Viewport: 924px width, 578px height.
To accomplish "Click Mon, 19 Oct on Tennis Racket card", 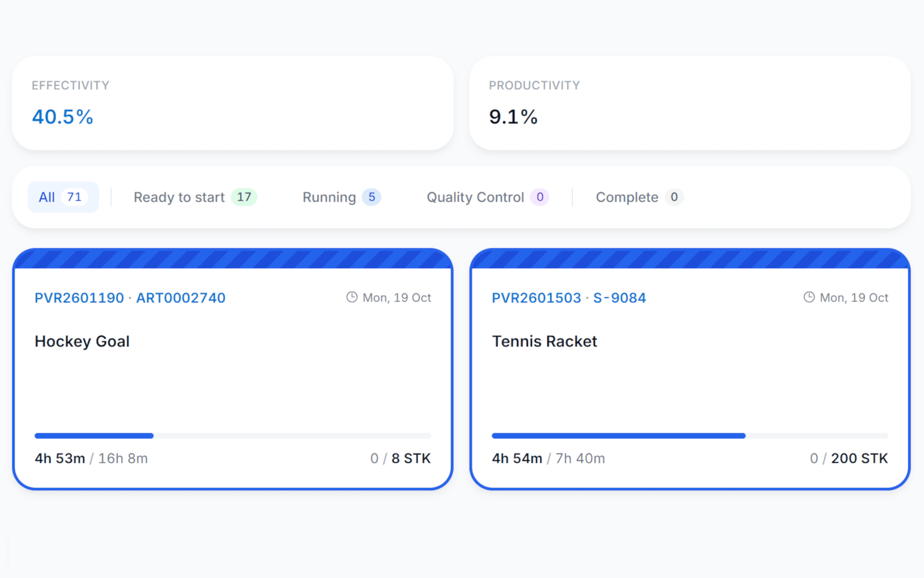I will pos(854,298).
